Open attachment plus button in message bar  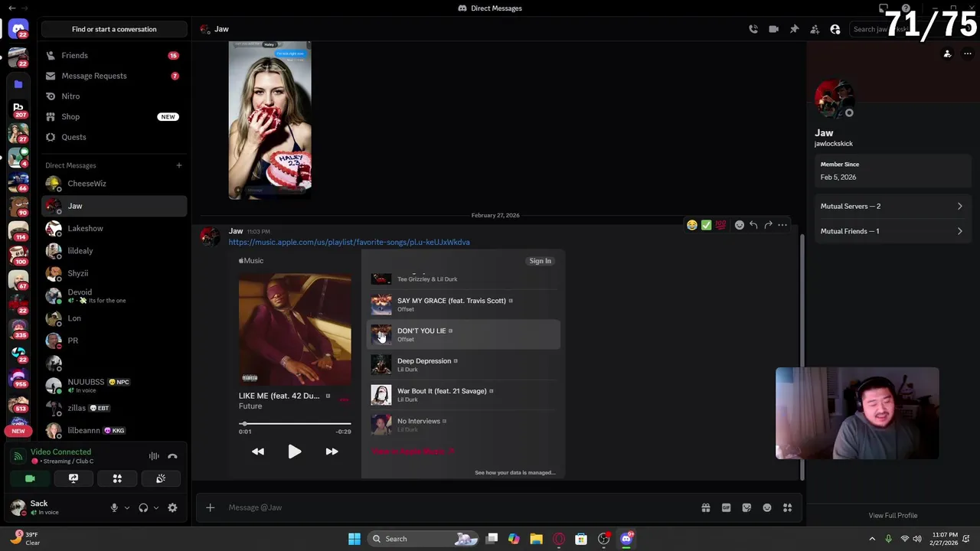(x=210, y=507)
